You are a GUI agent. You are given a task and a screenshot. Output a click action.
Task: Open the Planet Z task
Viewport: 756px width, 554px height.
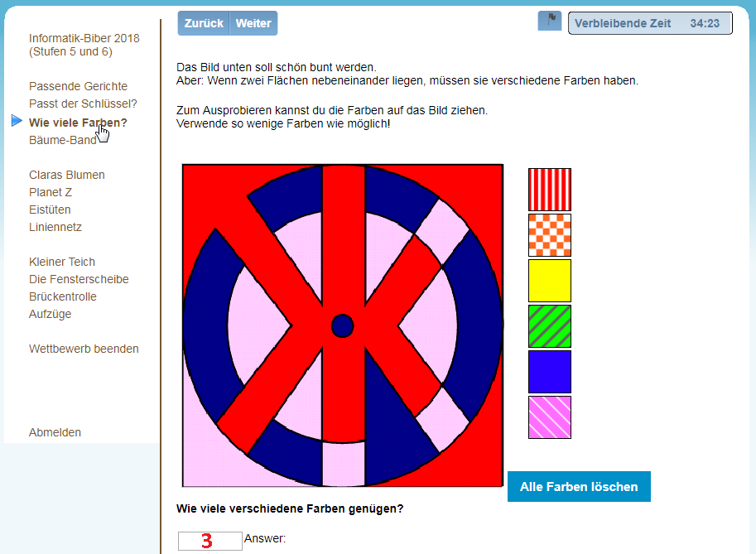51,192
